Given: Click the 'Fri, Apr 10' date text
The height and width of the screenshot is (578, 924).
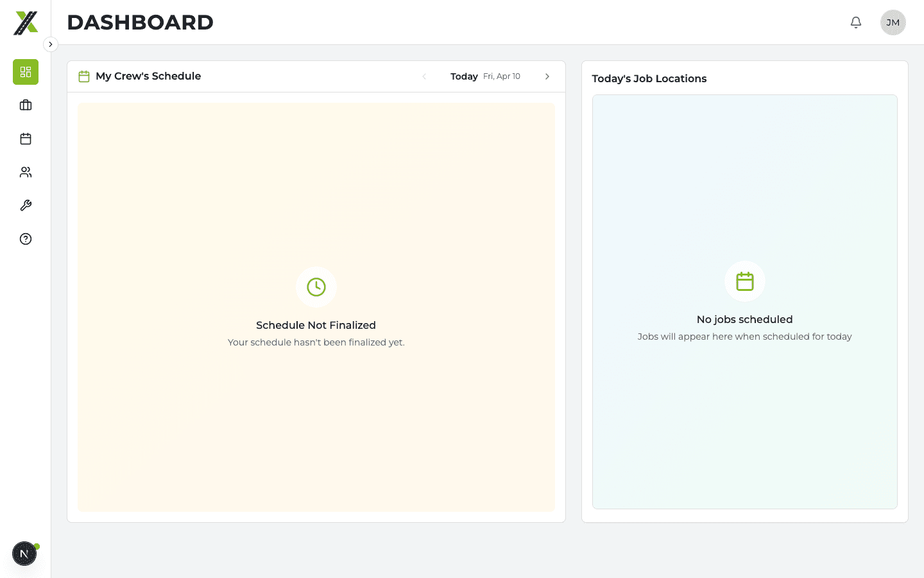Looking at the screenshot, I should tap(502, 76).
